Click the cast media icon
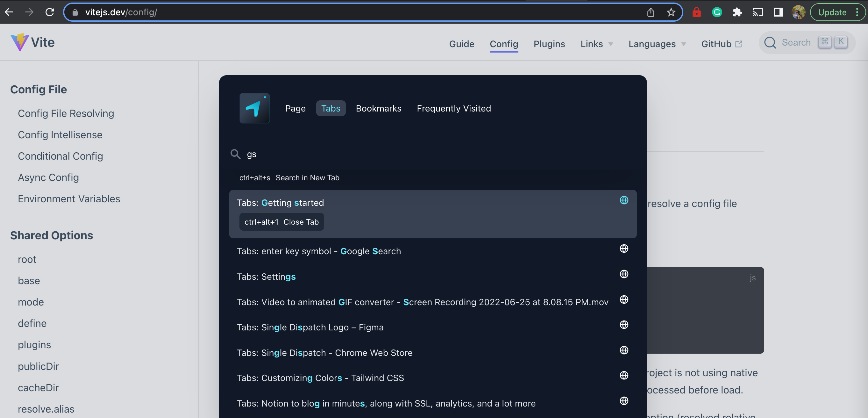Image resolution: width=868 pixels, height=418 pixels. pos(758,12)
